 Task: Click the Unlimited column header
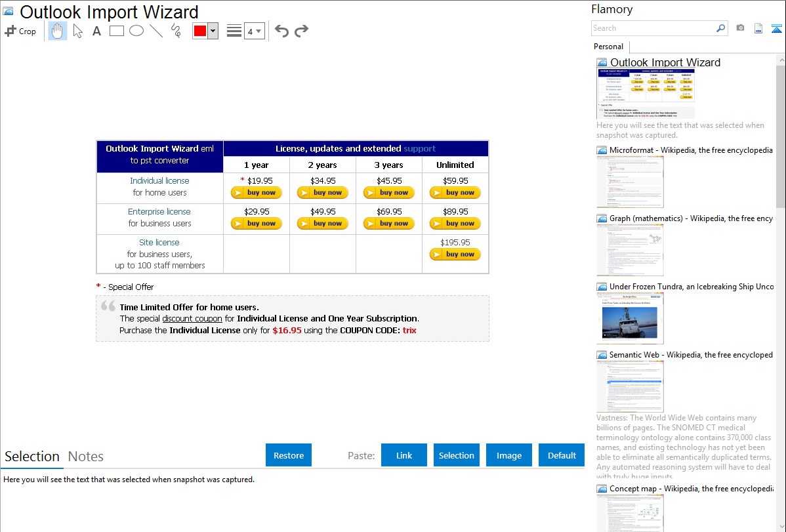[x=455, y=165]
